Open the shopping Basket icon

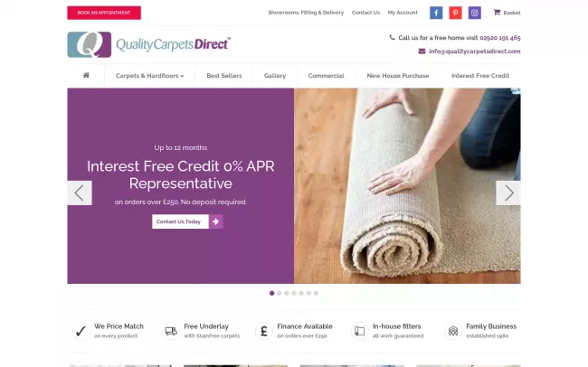coord(497,13)
